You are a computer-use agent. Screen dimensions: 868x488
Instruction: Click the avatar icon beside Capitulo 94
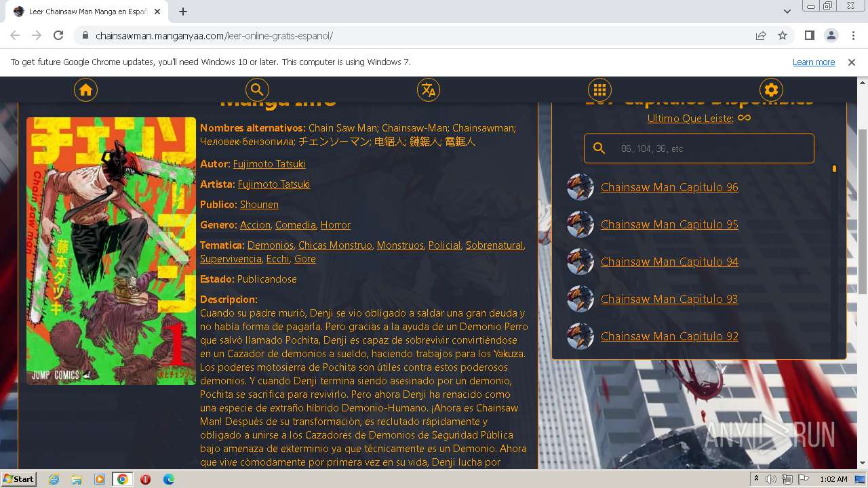point(580,262)
